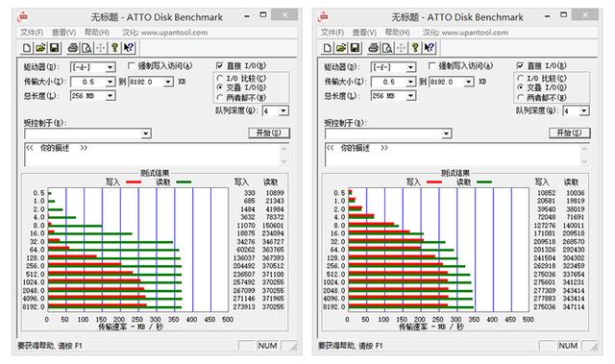This screenshot has height=364, width=615.
Task: Click the 开始(S) start button in the right window
Action: coord(570,133)
